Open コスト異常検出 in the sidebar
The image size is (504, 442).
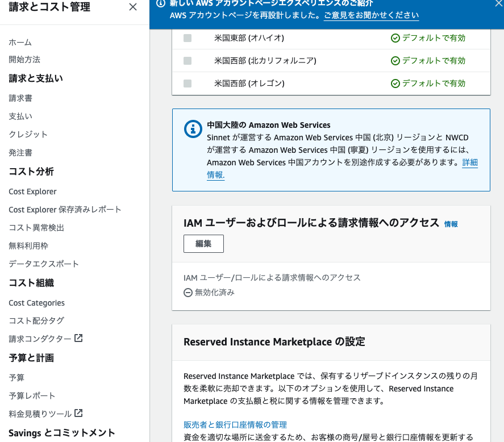pos(36,228)
